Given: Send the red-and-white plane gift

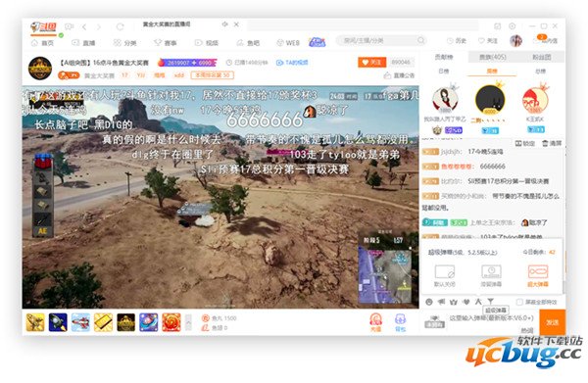Looking at the screenshot, I should pos(80,322).
